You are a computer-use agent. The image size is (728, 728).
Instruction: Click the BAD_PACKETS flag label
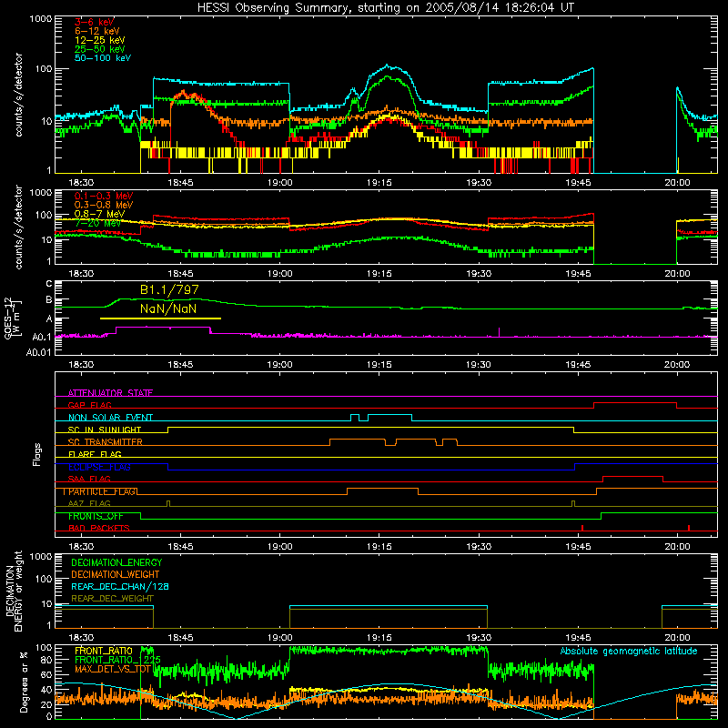(99, 528)
